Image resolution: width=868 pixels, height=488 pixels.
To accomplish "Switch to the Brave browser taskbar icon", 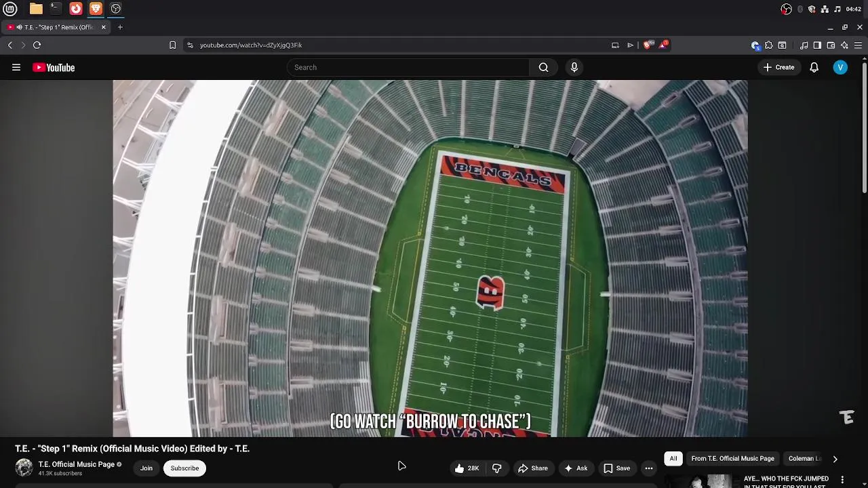I will point(96,9).
